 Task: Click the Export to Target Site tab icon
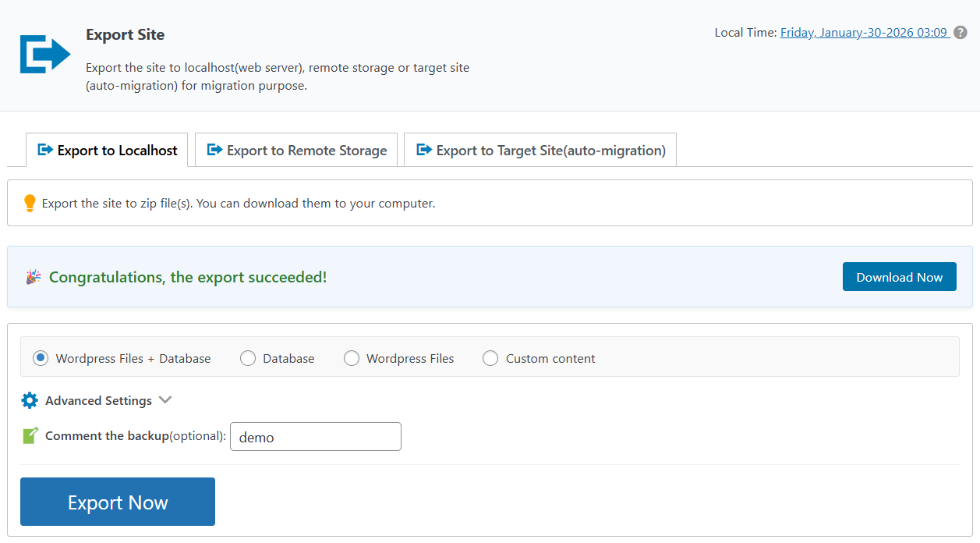coord(423,150)
